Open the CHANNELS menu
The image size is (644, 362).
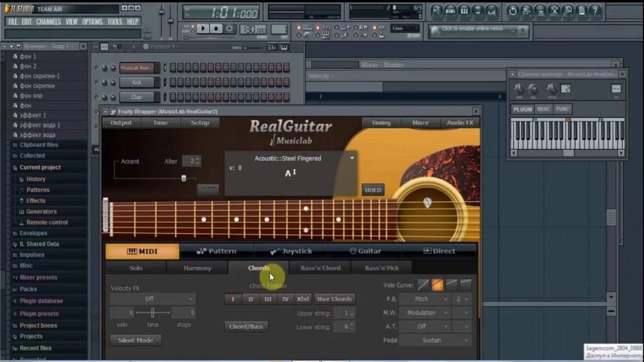(x=48, y=22)
